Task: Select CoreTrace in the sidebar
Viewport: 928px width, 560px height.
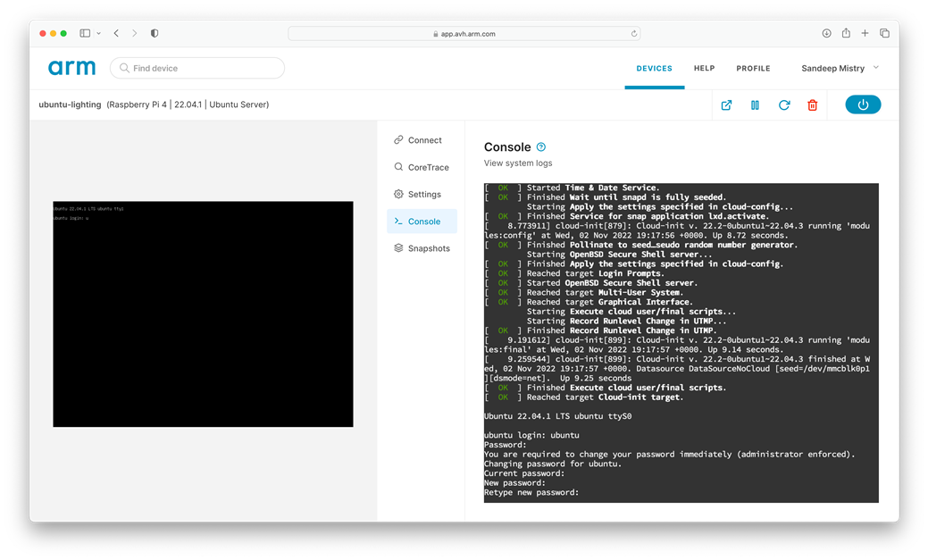Action: 422,168
